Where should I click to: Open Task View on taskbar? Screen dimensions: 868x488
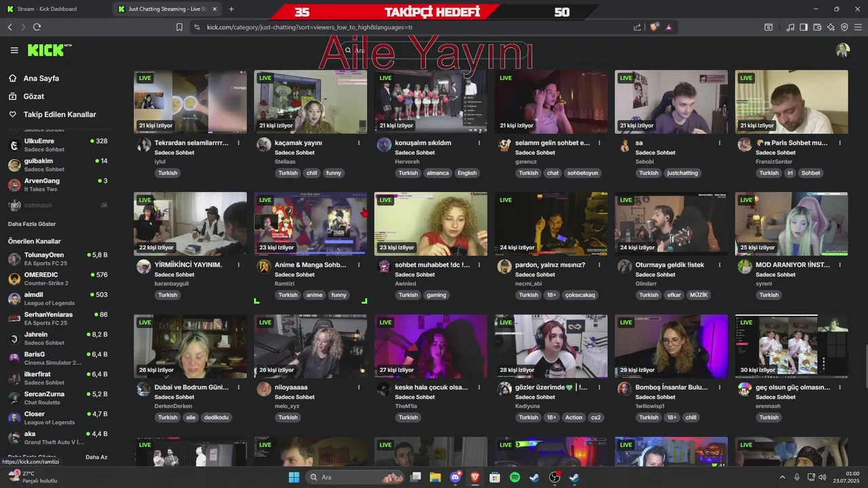click(x=416, y=477)
